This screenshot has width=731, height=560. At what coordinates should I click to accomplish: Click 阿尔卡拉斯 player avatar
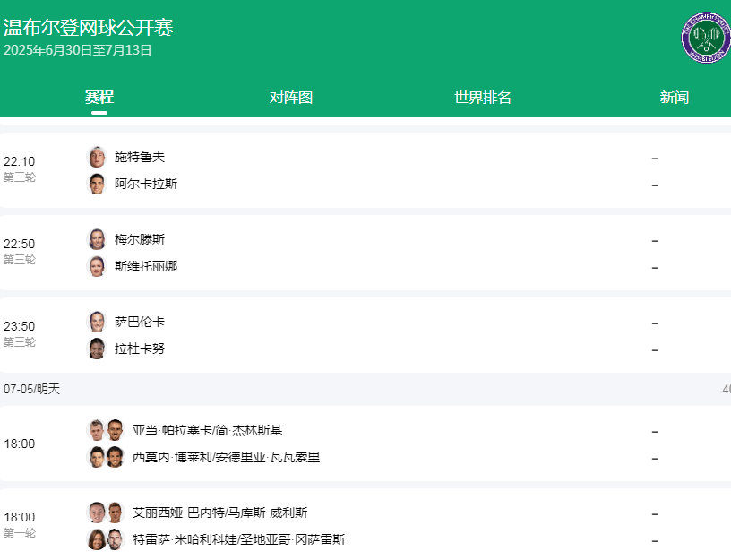(97, 184)
